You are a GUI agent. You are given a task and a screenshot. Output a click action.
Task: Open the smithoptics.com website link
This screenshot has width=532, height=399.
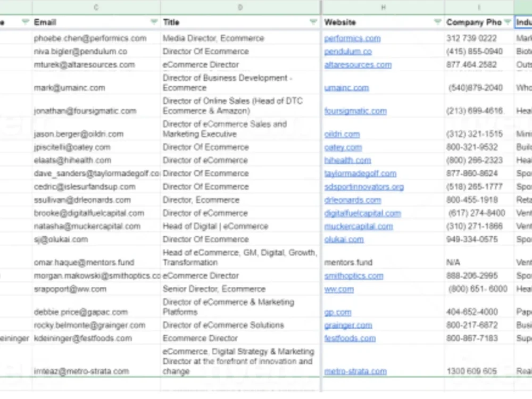pyautogui.click(x=354, y=276)
